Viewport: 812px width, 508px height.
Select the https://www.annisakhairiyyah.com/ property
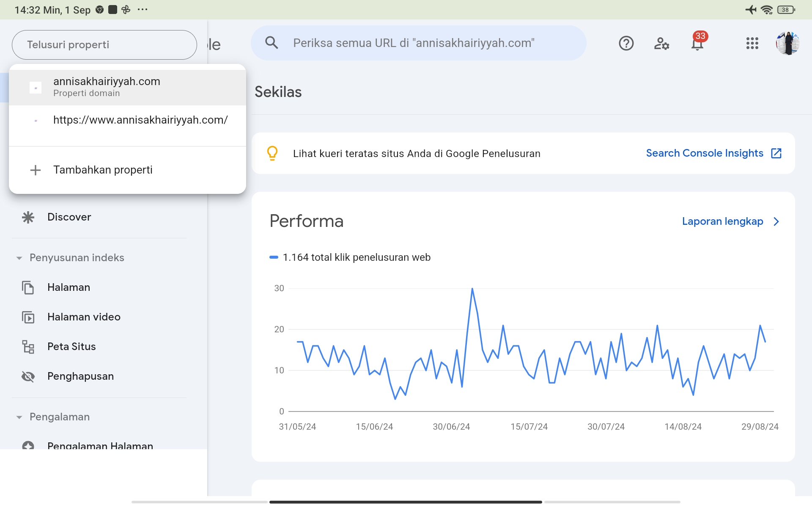click(127, 120)
